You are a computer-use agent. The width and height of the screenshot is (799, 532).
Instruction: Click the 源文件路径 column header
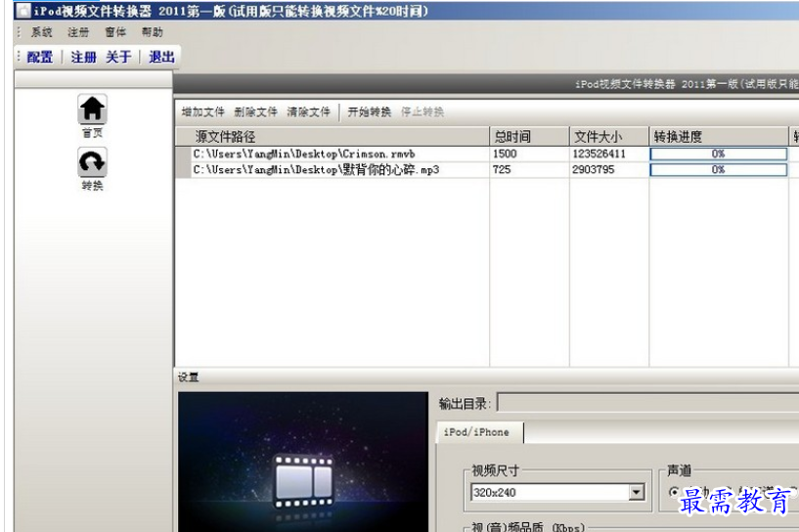(333, 137)
